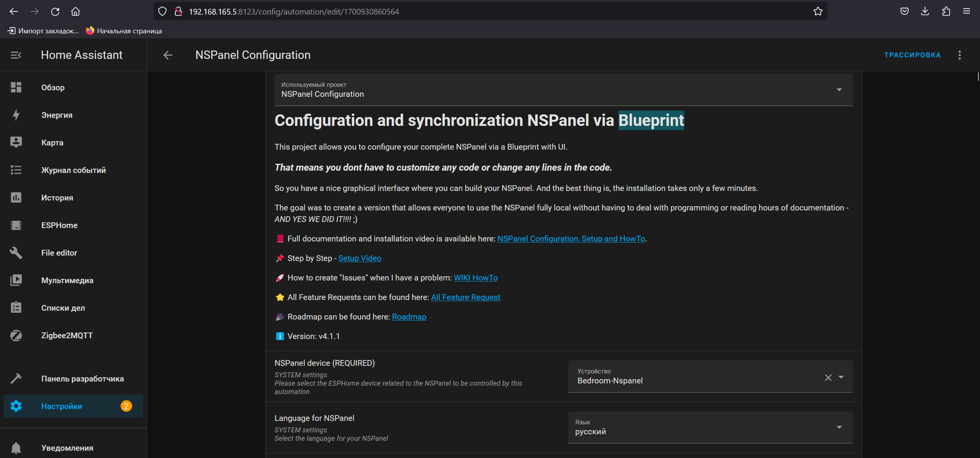Open the Обзор dashboard icon
Viewport: 980px width, 458px height.
[16, 88]
